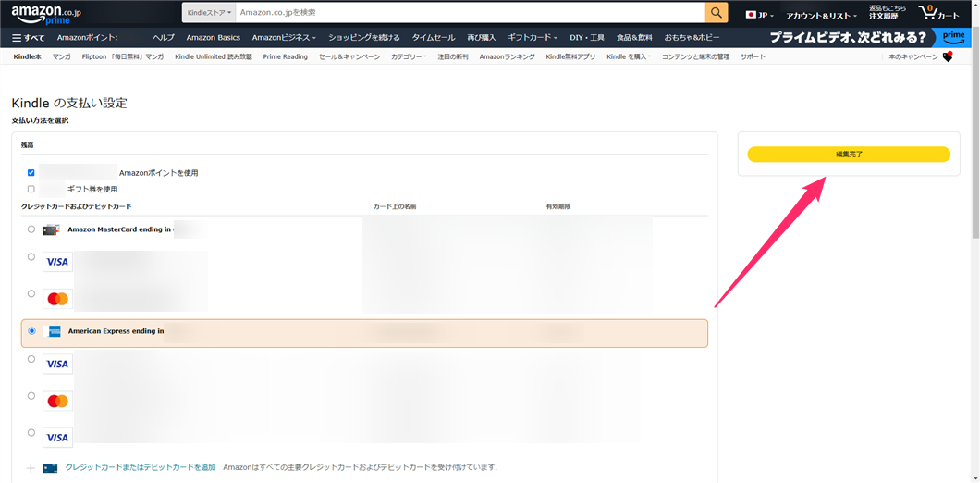Open Amazon Basics in the nav bar
The image size is (980, 483).
pyautogui.click(x=214, y=38)
